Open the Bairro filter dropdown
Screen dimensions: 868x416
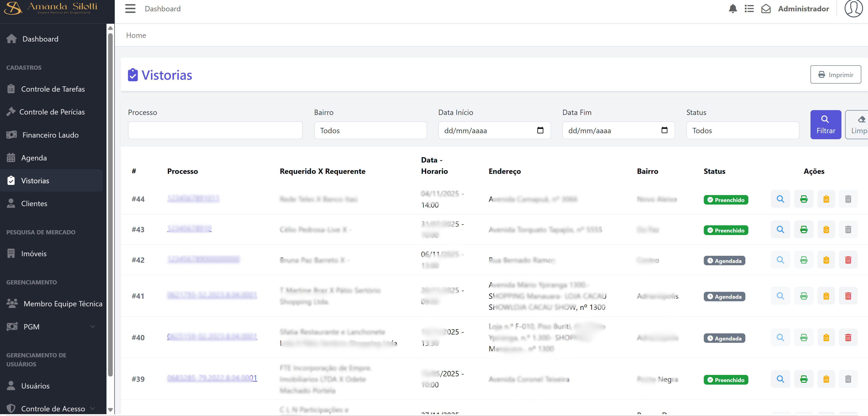click(x=370, y=131)
